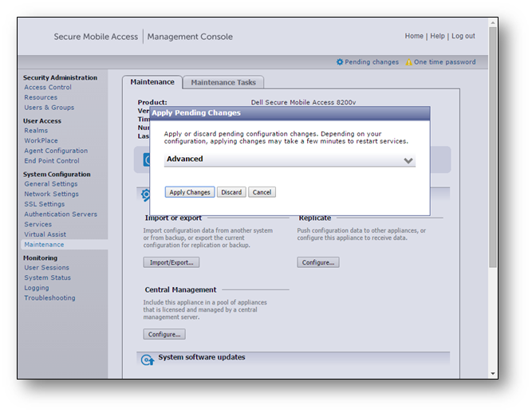This screenshot has height=413, width=532.
Task: Click Configure... under Central Management
Action: click(165, 334)
